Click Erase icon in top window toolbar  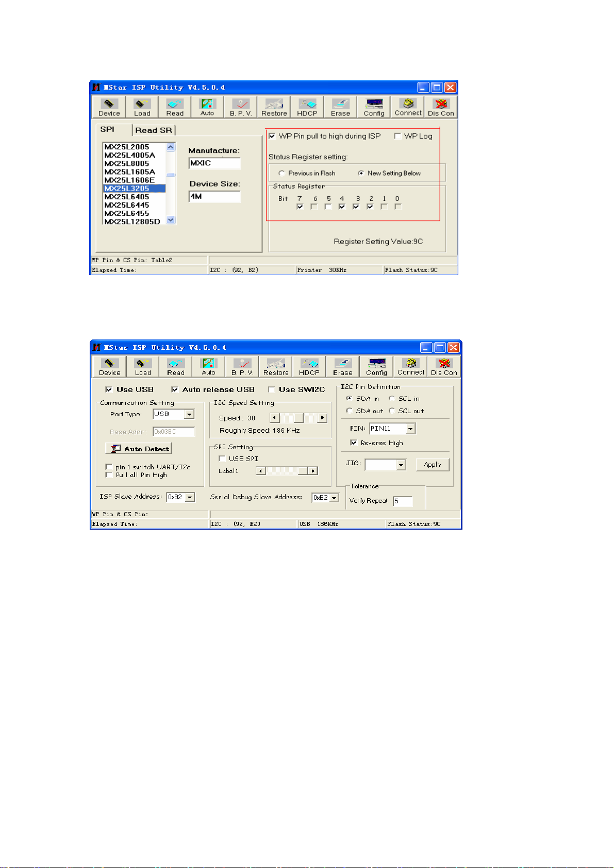340,107
